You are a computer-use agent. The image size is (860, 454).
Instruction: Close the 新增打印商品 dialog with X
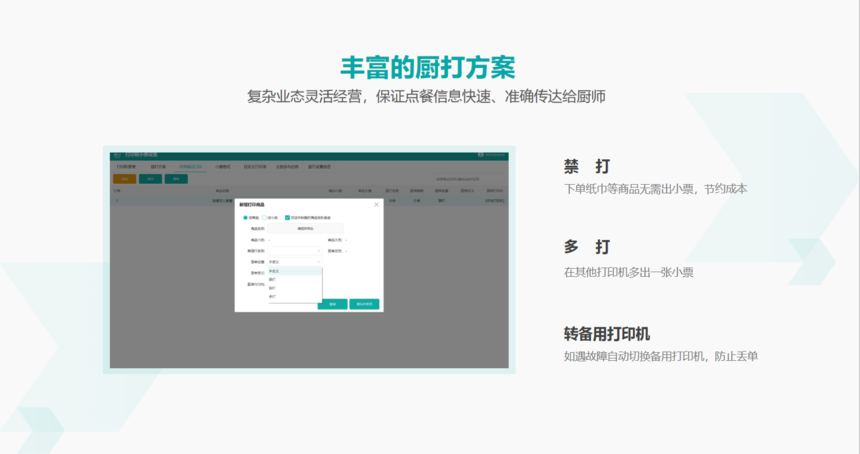376,205
